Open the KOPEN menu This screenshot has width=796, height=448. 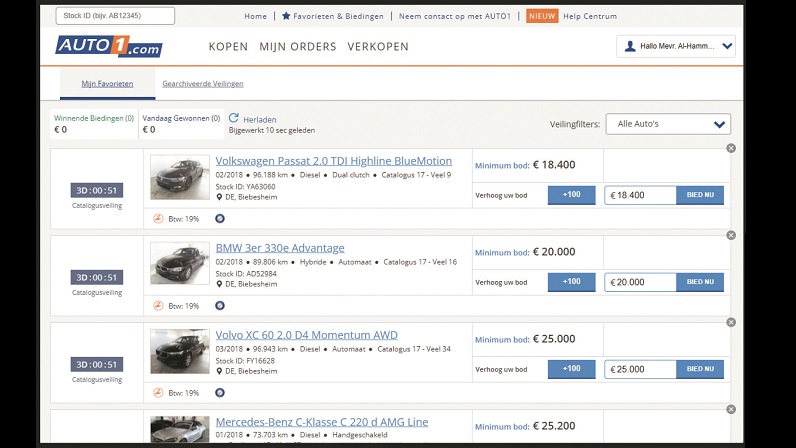point(228,47)
